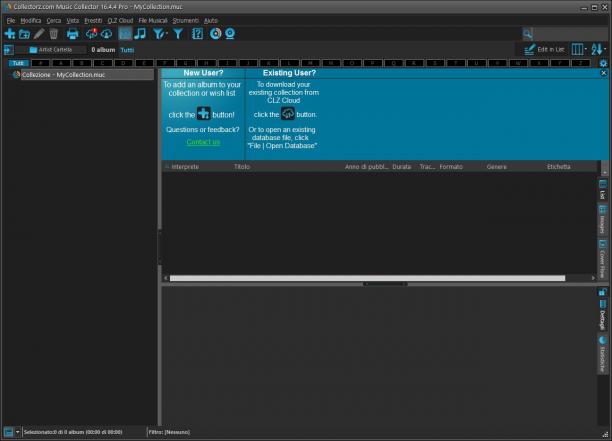Click the pencil Edit album icon
Viewport: 612px width, 441px height.
click(39, 34)
